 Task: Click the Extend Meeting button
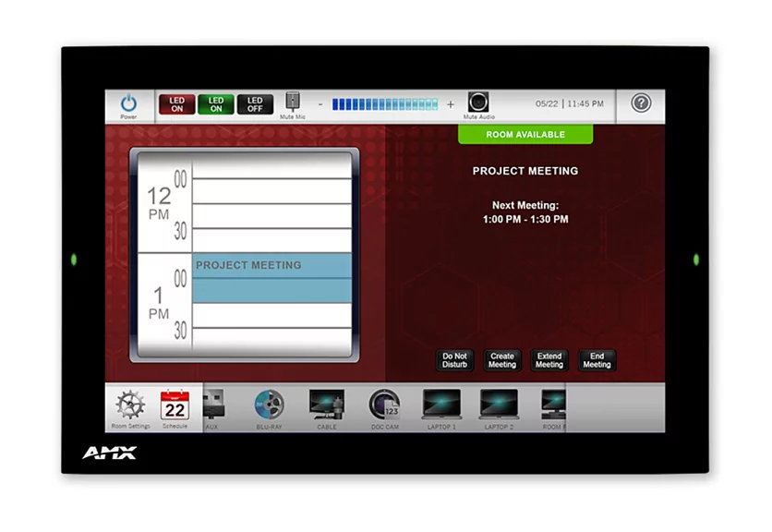click(x=549, y=360)
